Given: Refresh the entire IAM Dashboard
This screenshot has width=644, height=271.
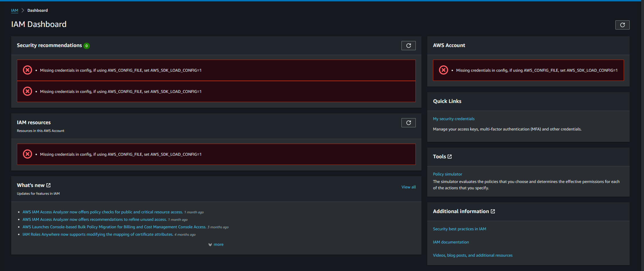Looking at the screenshot, I should click(622, 25).
